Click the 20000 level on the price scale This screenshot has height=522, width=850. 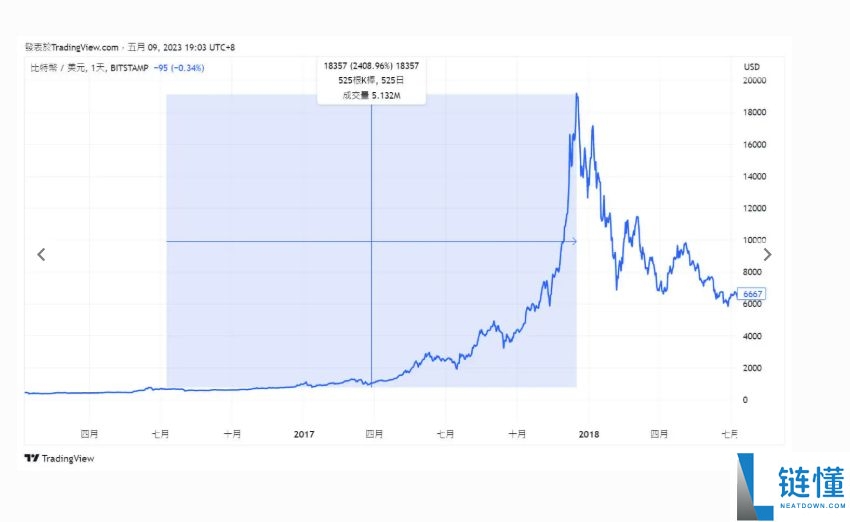754,80
